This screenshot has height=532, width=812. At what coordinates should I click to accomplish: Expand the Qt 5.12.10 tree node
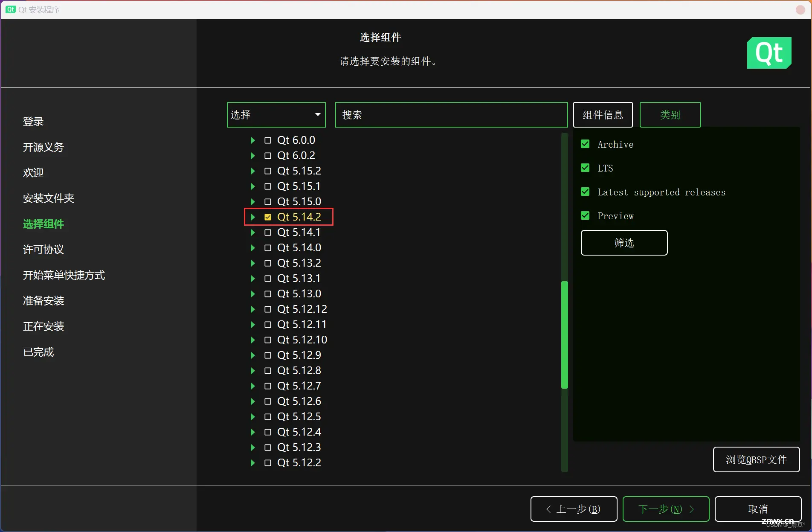pos(252,340)
